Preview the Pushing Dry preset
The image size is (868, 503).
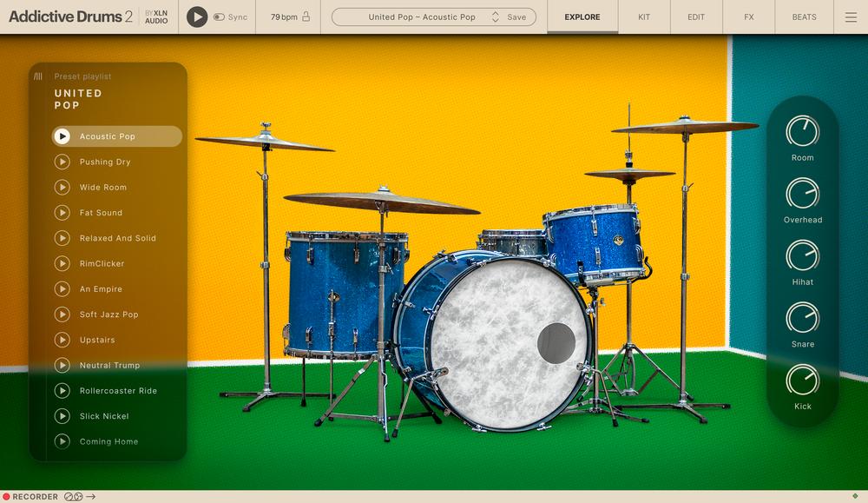tap(62, 162)
